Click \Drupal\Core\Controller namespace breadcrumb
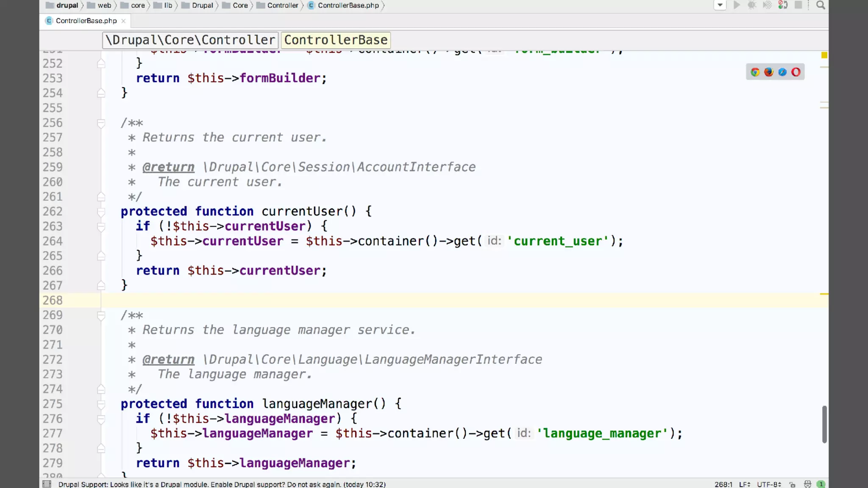Viewport: 868px width, 488px height. 190,40
